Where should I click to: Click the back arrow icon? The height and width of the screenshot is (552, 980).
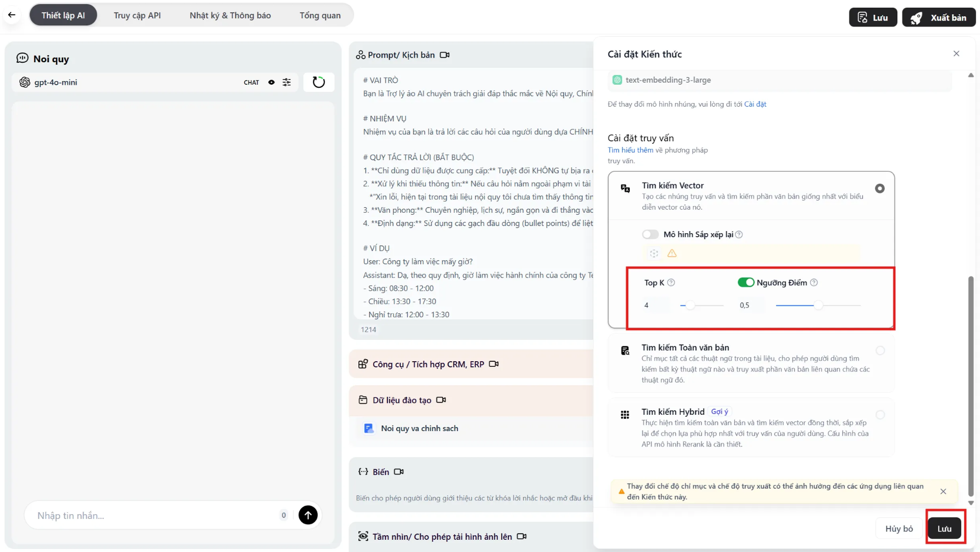click(x=12, y=15)
